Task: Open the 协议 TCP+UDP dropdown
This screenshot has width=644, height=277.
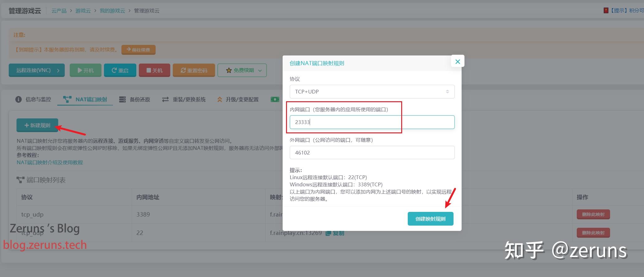Action: point(372,92)
